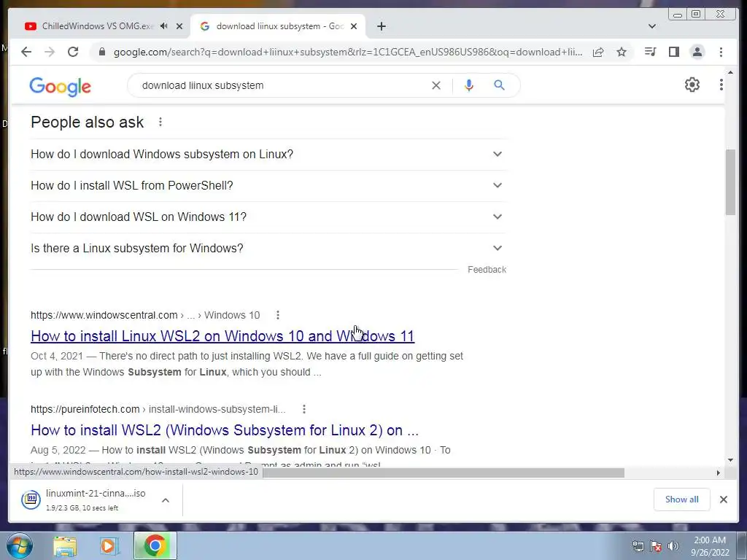Open a new Chrome tab
The width and height of the screenshot is (747, 560).
tap(381, 26)
